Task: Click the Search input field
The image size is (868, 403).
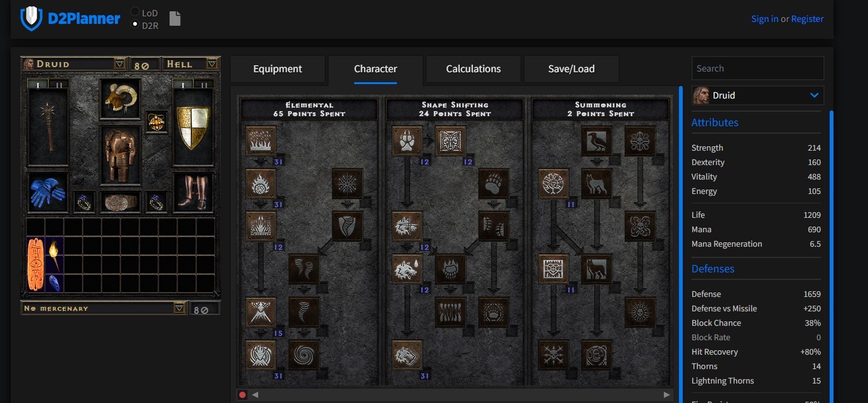Action: click(x=757, y=68)
